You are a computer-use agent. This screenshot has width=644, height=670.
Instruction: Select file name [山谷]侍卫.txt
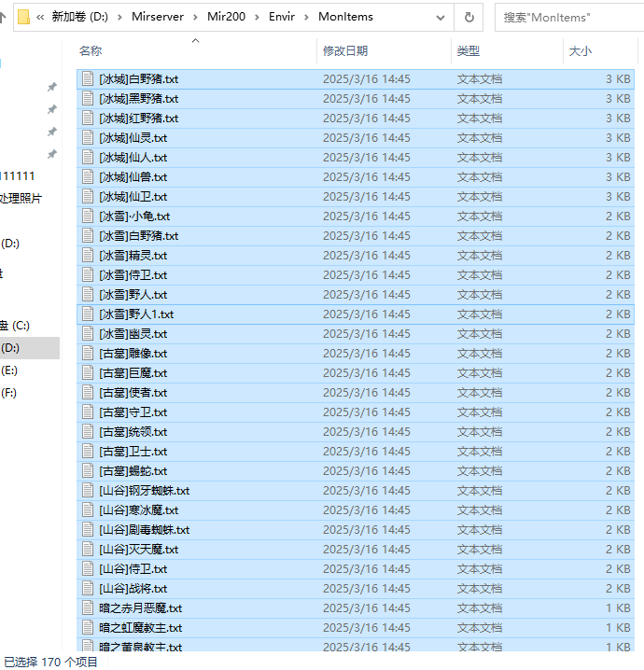click(133, 569)
